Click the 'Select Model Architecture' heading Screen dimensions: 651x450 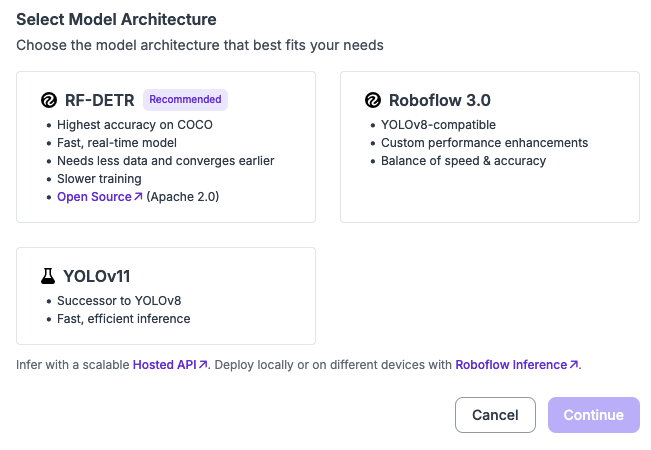point(116,19)
